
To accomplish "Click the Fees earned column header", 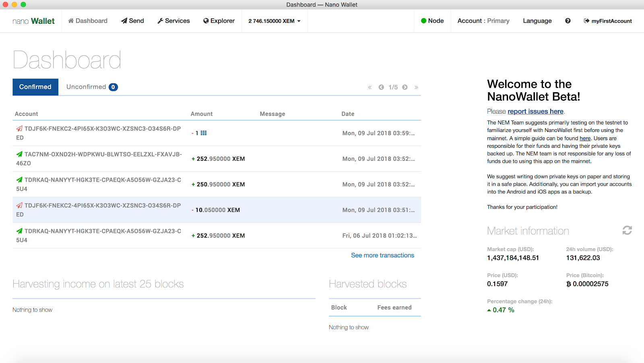I will tap(394, 307).
